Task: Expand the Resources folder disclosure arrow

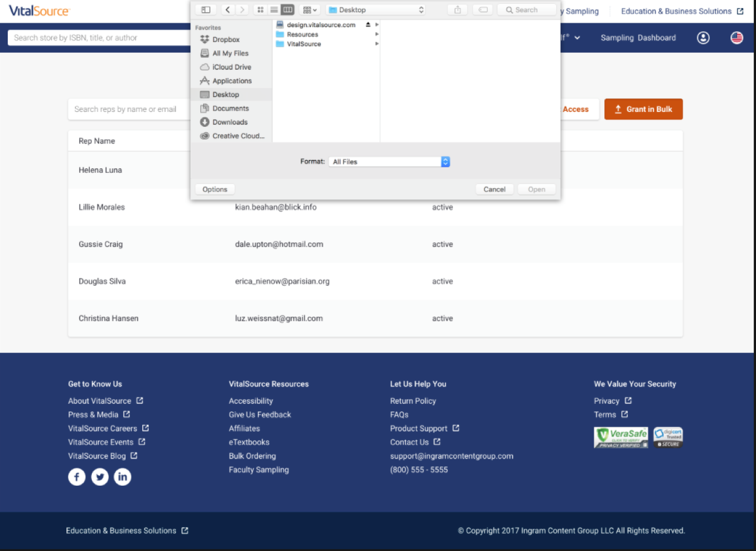Action: click(377, 34)
